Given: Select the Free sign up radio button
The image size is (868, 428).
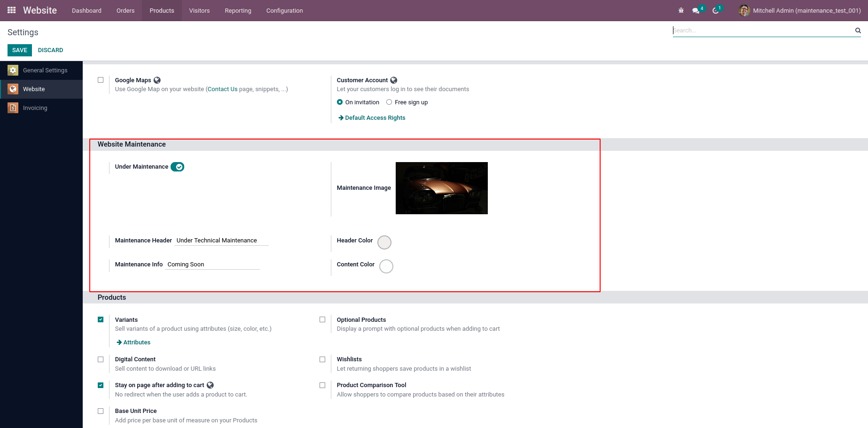Looking at the screenshot, I should click(389, 102).
